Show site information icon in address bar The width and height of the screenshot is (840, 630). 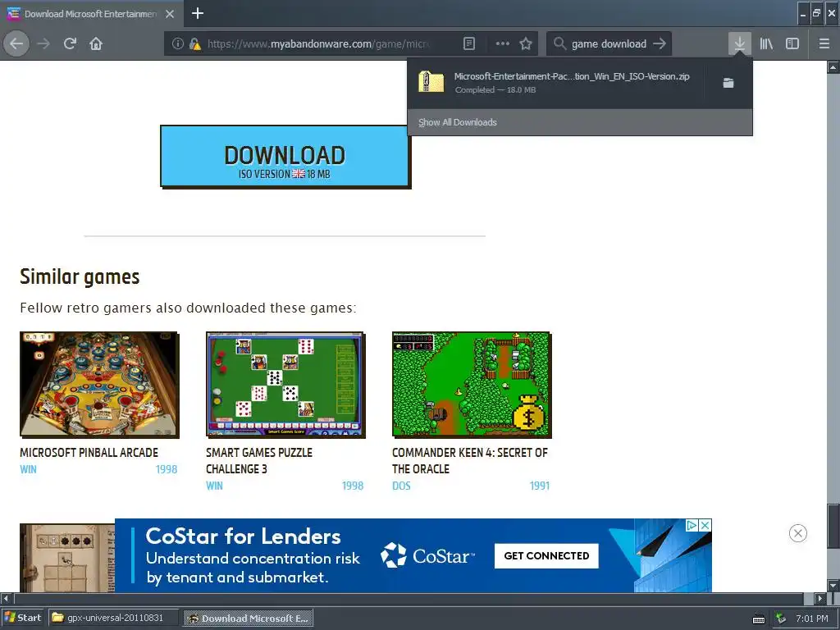point(177,44)
